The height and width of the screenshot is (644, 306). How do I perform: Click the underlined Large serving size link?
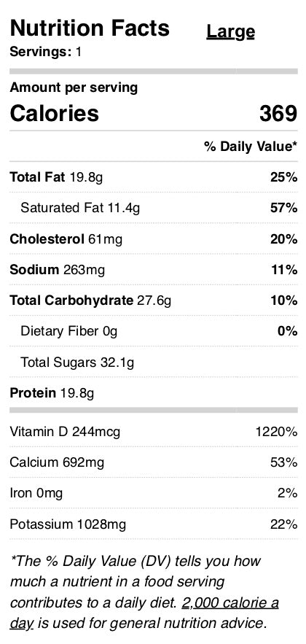230,32
